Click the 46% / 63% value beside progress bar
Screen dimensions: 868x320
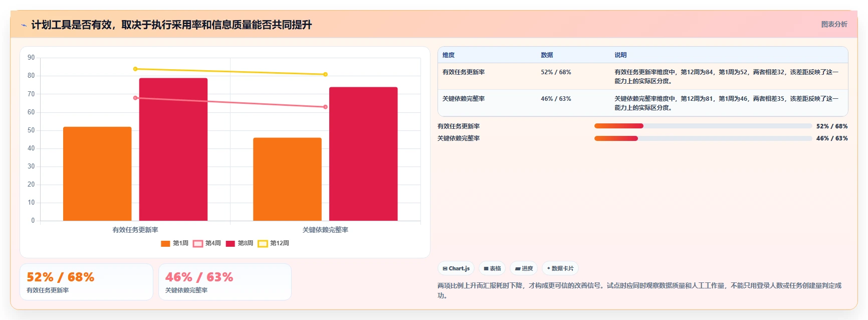(832, 138)
